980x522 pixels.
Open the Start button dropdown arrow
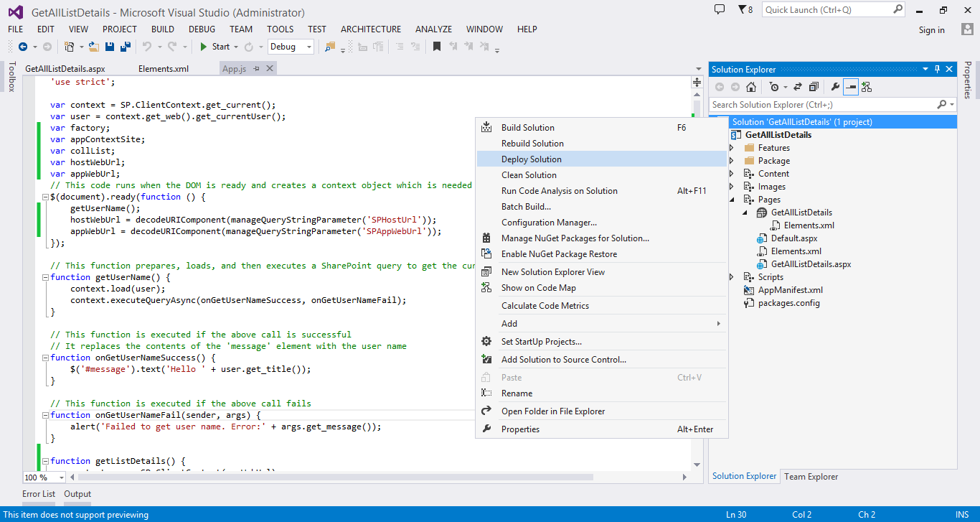(x=237, y=47)
